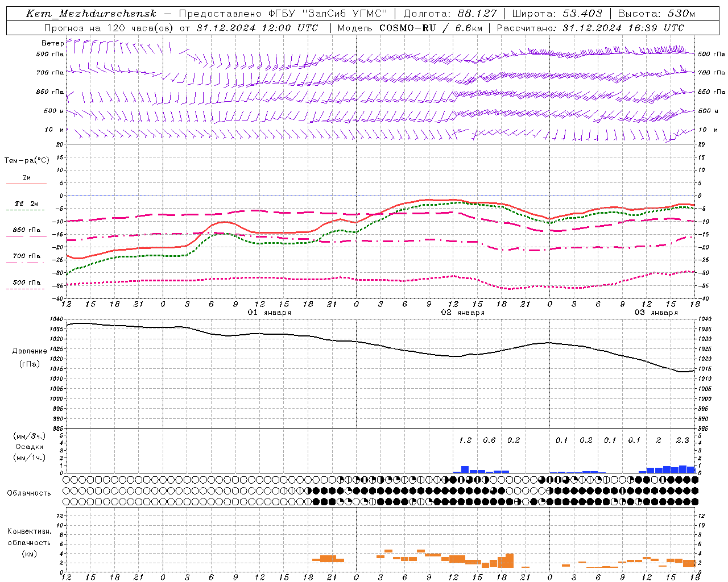Click the Давление pressure panel label
The image size is (728, 582).
click(x=30, y=351)
